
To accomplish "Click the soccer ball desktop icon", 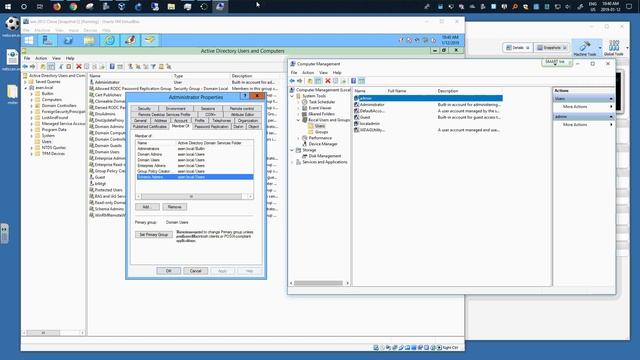I will click(12, 25).
